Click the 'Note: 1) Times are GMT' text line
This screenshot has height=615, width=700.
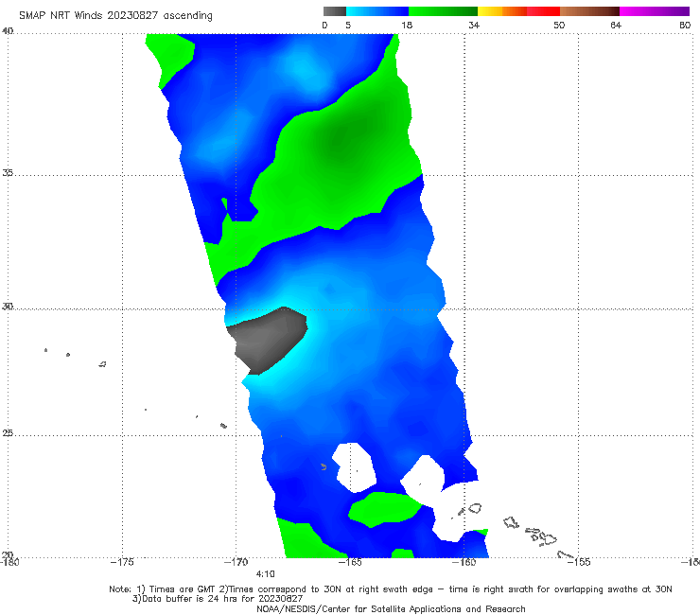(390, 589)
